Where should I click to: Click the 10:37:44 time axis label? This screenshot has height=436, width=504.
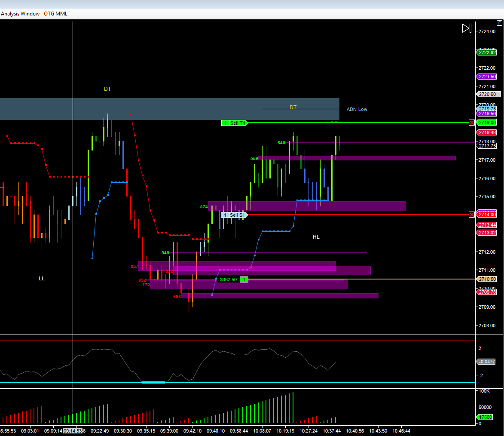(x=332, y=431)
